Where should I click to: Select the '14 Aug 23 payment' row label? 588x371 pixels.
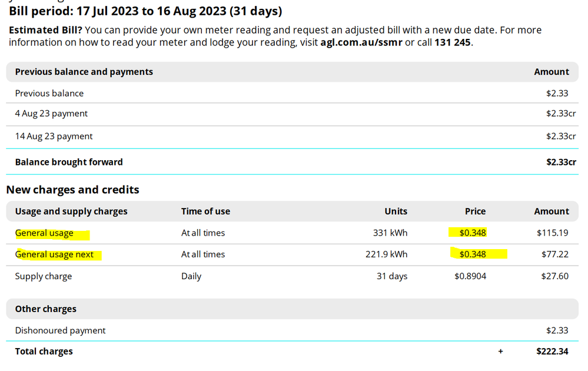pos(54,136)
